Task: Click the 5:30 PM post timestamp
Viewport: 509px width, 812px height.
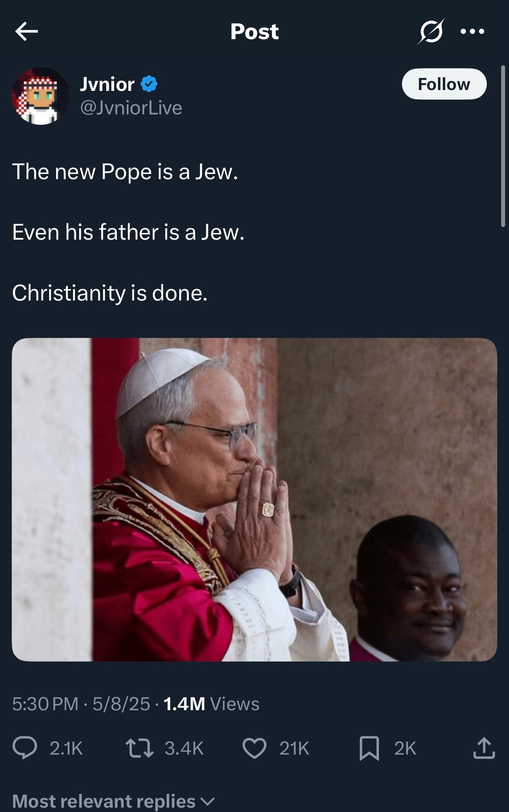Action: point(45,704)
